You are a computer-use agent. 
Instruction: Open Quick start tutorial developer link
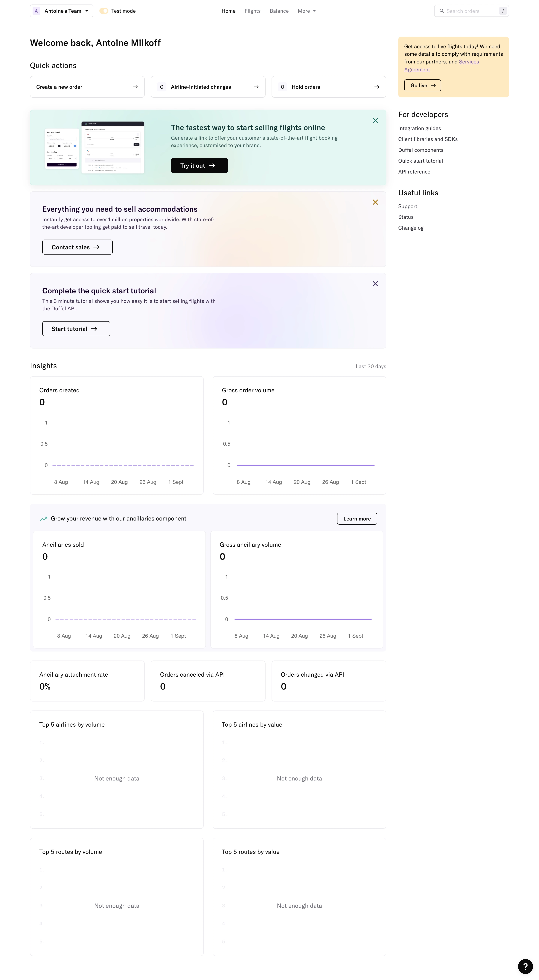click(420, 161)
